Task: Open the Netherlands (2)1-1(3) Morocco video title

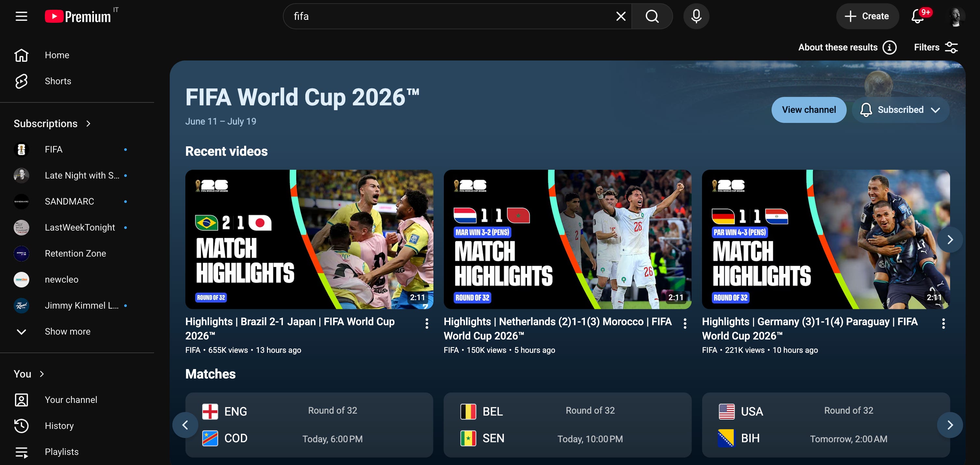Action: point(558,329)
